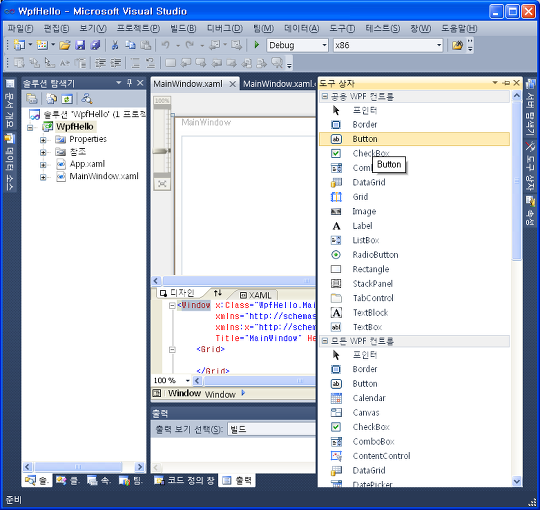
Task: Expand the MainWindow.xaml tree node
Action: (x=43, y=177)
